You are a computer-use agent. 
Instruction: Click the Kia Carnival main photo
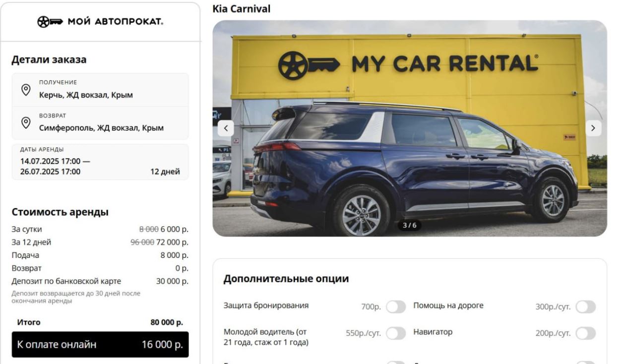tap(410, 128)
